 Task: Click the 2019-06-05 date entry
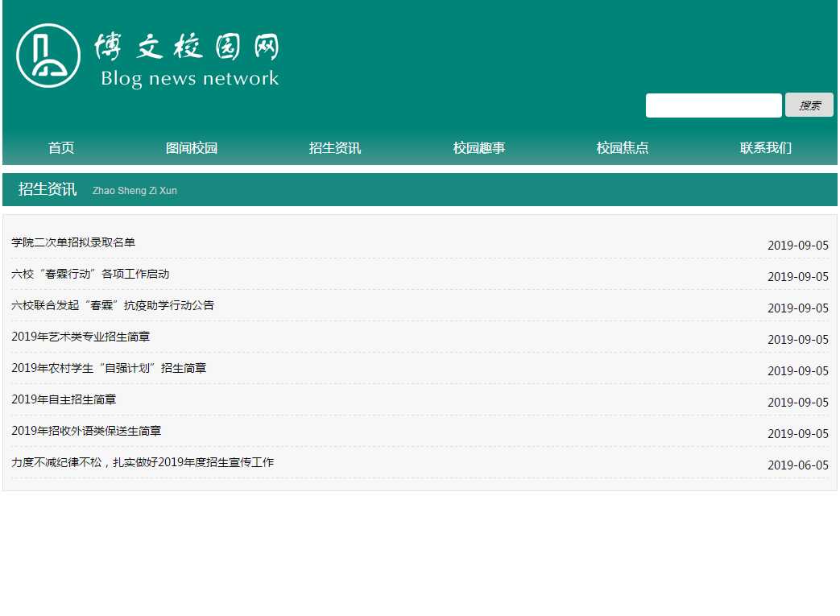click(x=797, y=465)
